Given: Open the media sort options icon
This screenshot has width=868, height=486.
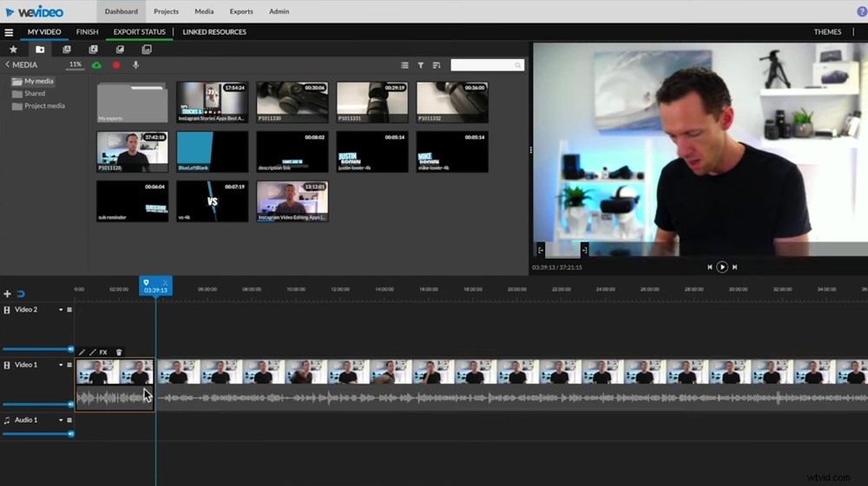Looking at the screenshot, I should point(437,65).
